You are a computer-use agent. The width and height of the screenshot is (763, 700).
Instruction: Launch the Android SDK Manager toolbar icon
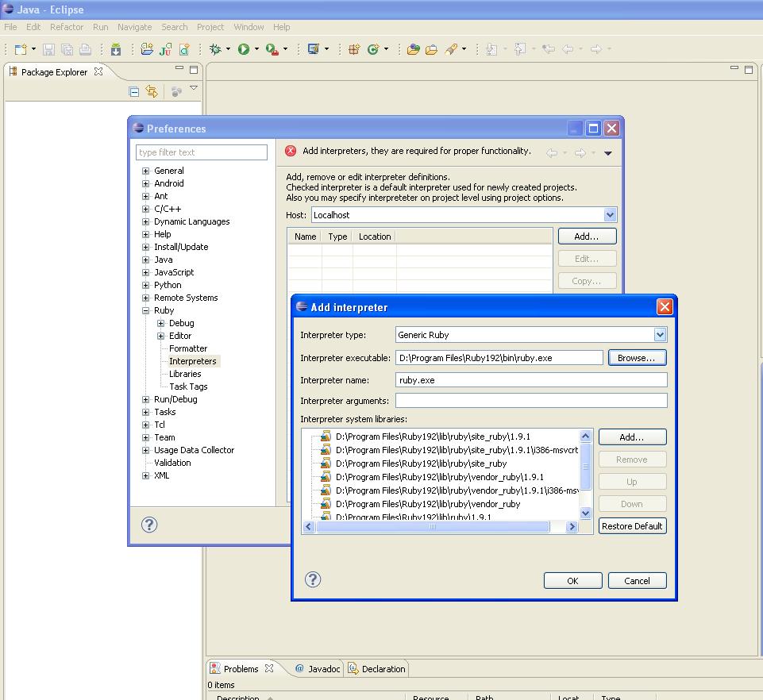tap(116, 48)
